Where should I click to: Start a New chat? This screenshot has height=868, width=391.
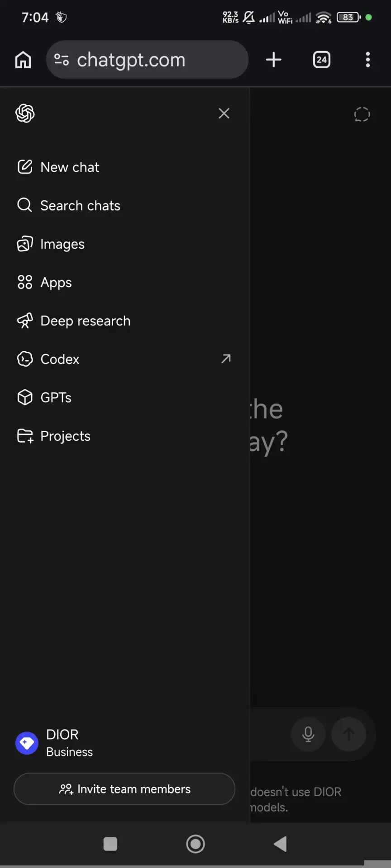click(x=124, y=167)
